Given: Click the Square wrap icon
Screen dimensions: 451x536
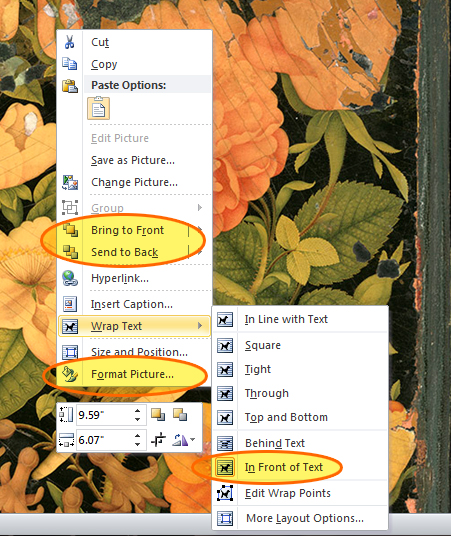Looking at the screenshot, I should (225, 346).
